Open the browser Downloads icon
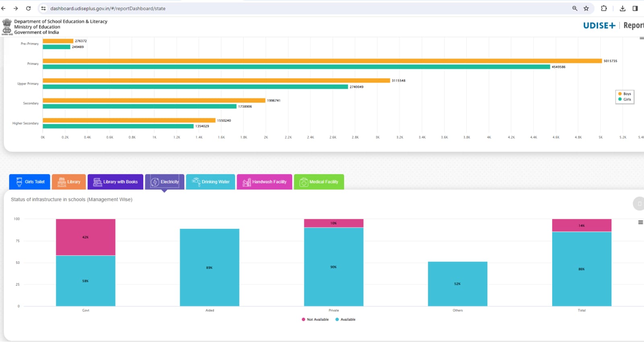This screenshot has width=644, height=342. [x=622, y=8]
